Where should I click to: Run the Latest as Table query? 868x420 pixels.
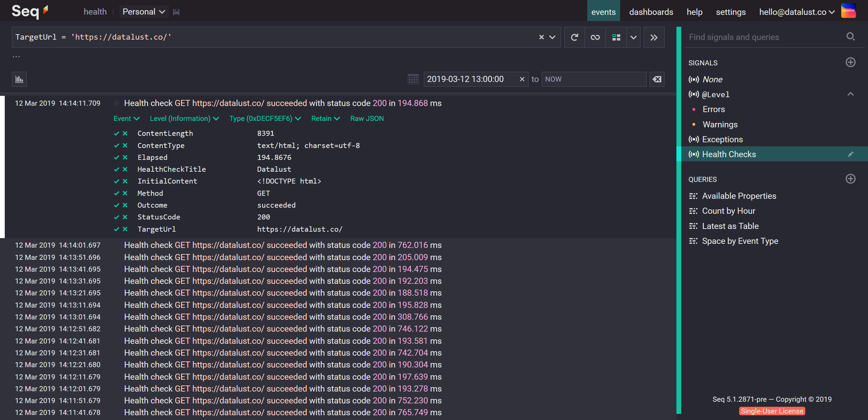pos(724,226)
